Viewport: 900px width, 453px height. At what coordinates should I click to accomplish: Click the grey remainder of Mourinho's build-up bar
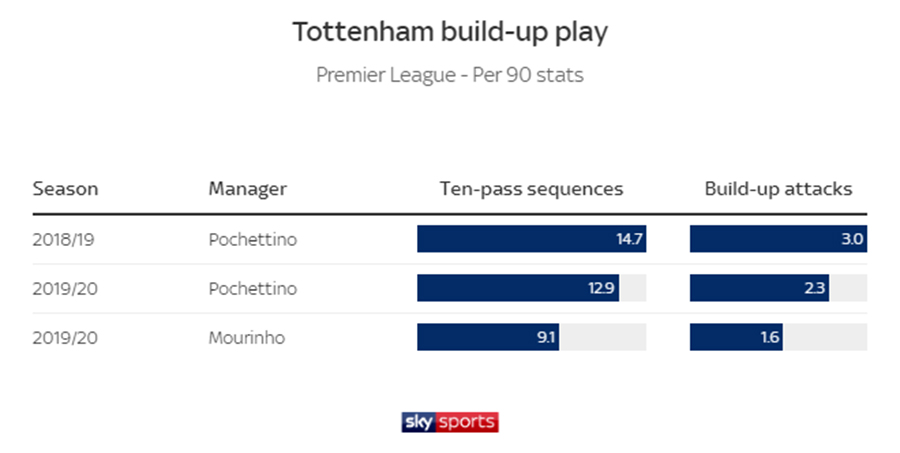coord(825,337)
